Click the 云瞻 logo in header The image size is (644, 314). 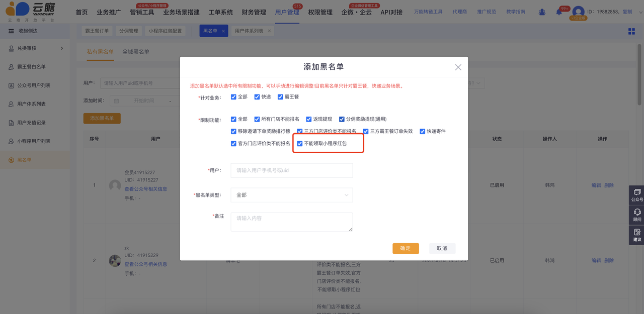click(31, 12)
